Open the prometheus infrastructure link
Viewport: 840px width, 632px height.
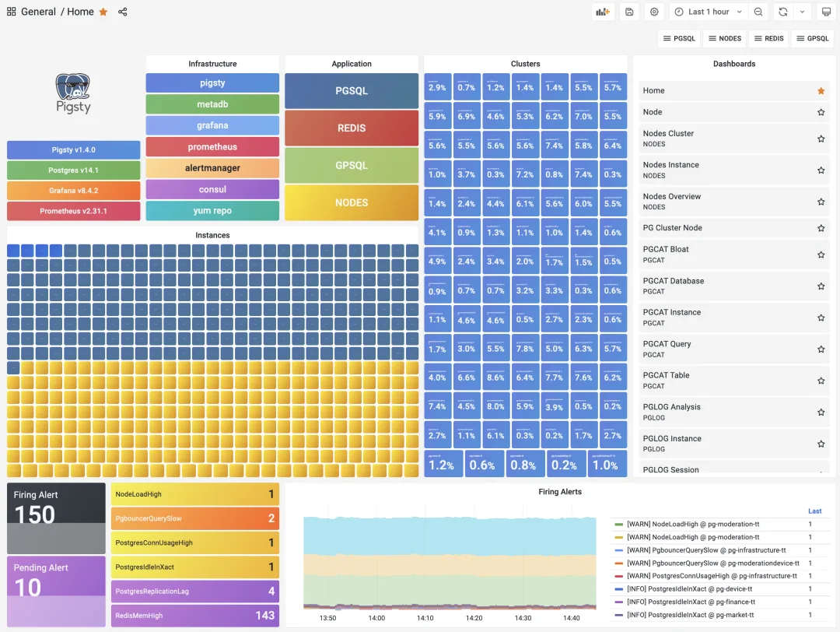tap(212, 147)
